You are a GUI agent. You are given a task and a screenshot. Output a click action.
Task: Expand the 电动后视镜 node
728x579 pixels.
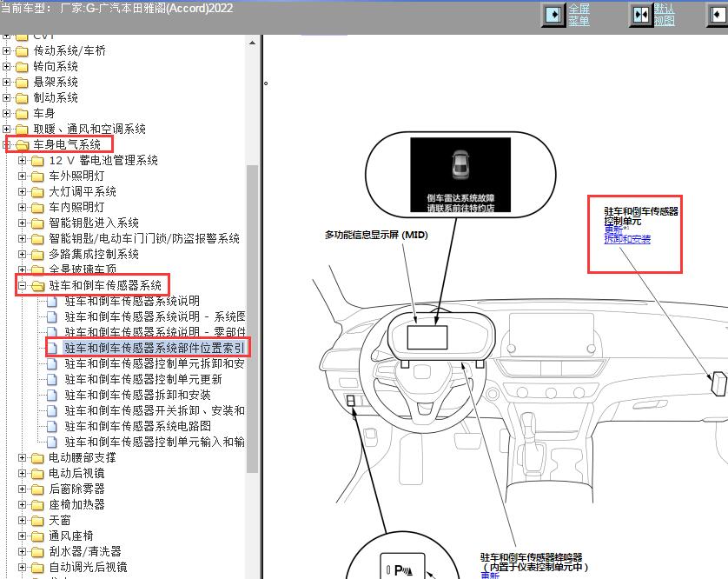pos(22,474)
